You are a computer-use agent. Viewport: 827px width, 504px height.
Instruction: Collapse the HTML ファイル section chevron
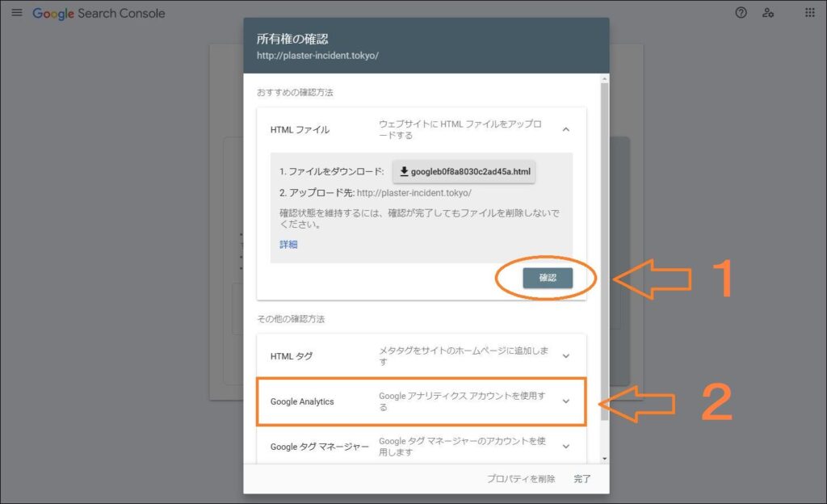[x=566, y=130]
